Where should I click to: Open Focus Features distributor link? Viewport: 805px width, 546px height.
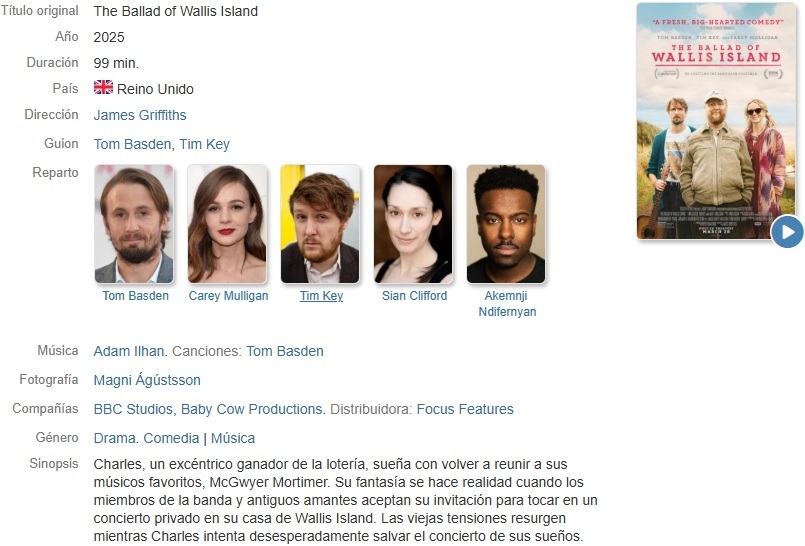click(465, 409)
